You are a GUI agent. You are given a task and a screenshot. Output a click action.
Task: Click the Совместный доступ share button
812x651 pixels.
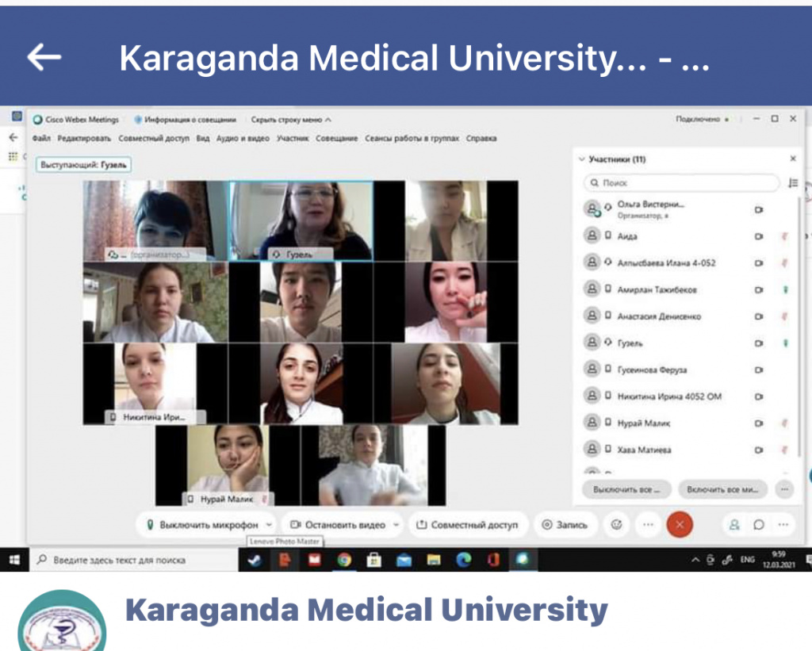[x=467, y=525]
